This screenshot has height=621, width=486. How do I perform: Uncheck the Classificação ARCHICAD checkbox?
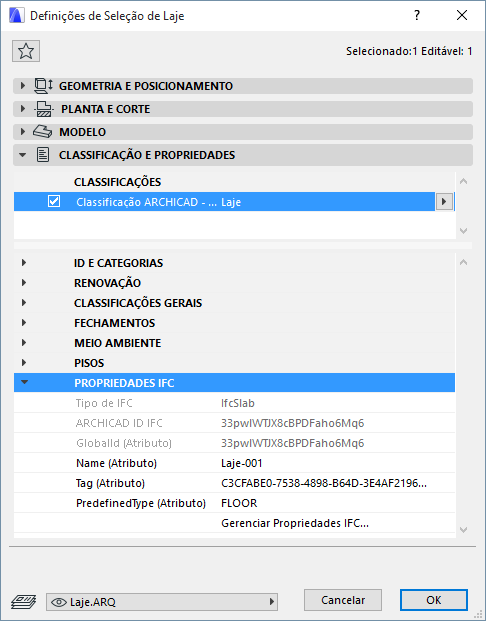pos(54,201)
